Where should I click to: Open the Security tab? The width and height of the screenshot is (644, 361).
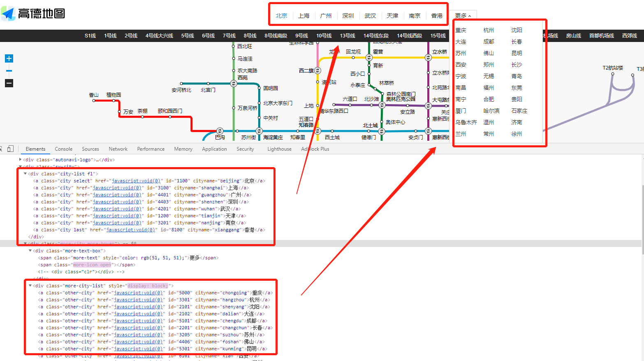point(245,149)
